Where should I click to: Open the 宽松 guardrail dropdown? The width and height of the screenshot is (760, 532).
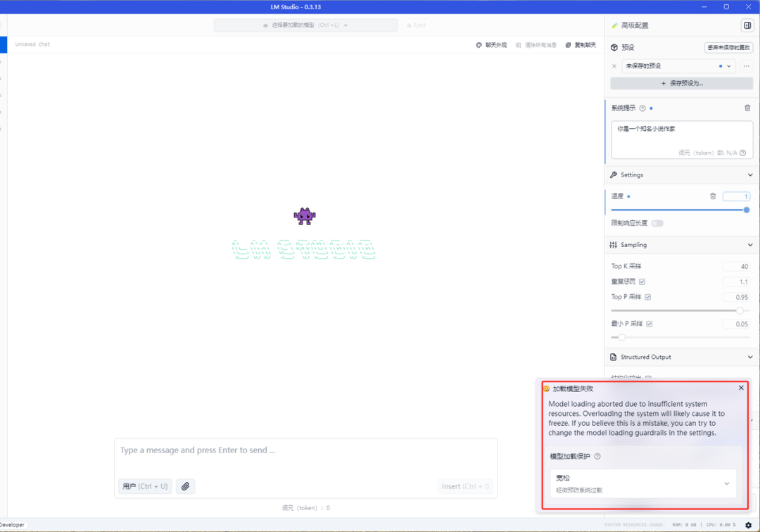tap(643, 483)
